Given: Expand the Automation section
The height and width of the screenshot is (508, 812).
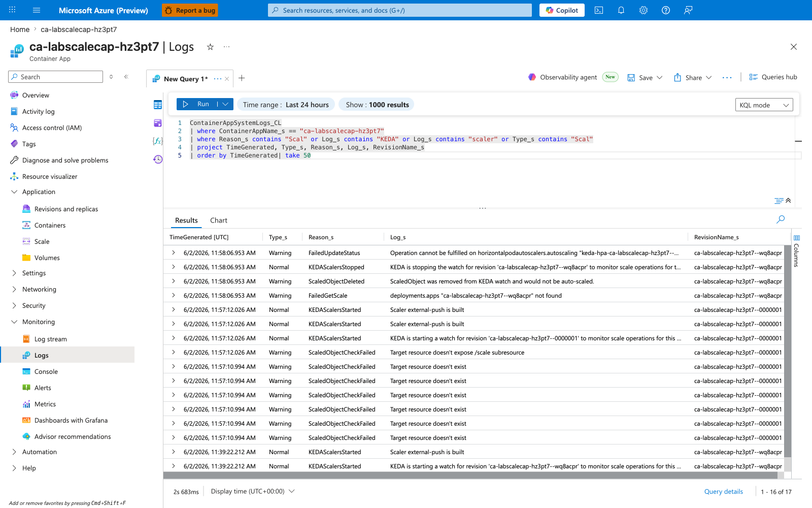Looking at the screenshot, I should tap(14, 452).
